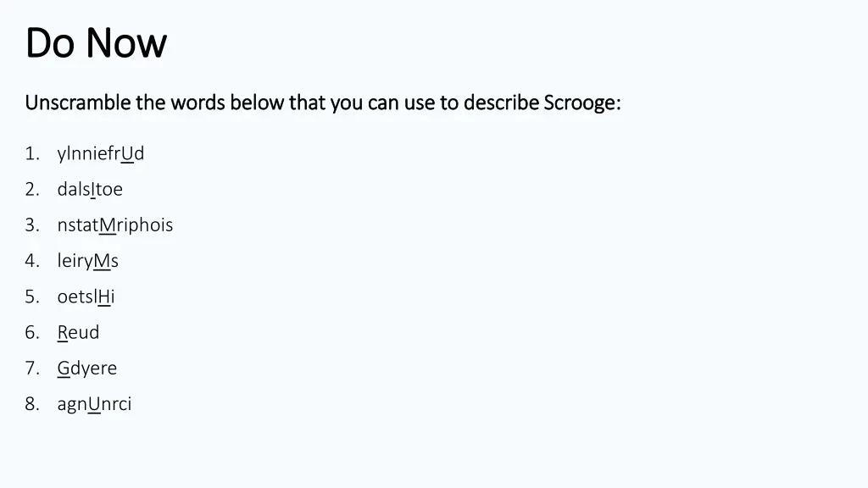This screenshot has width=868, height=488.
Task: Click the 'Do Now' slide title
Action: pyautogui.click(x=96, y=42)
